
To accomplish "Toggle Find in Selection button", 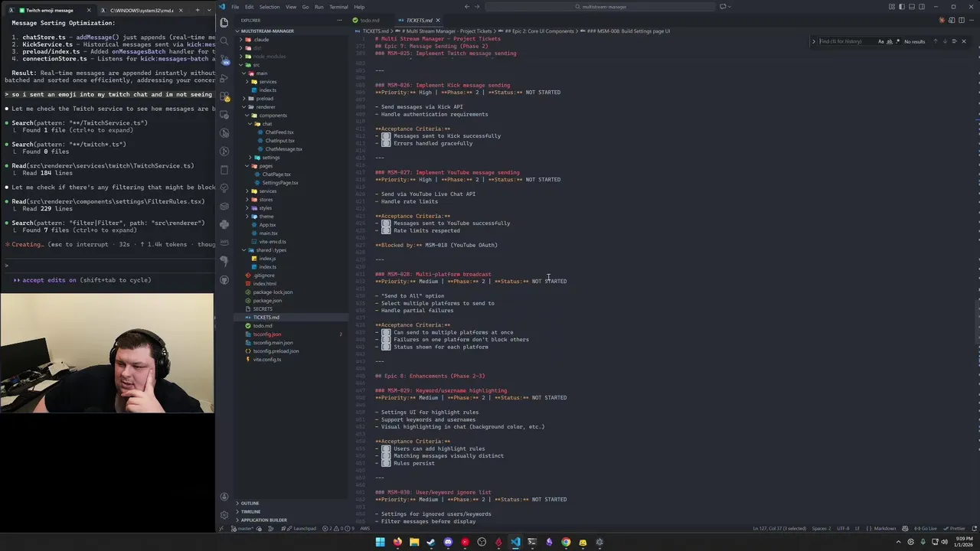I will (x=954, y=41).
